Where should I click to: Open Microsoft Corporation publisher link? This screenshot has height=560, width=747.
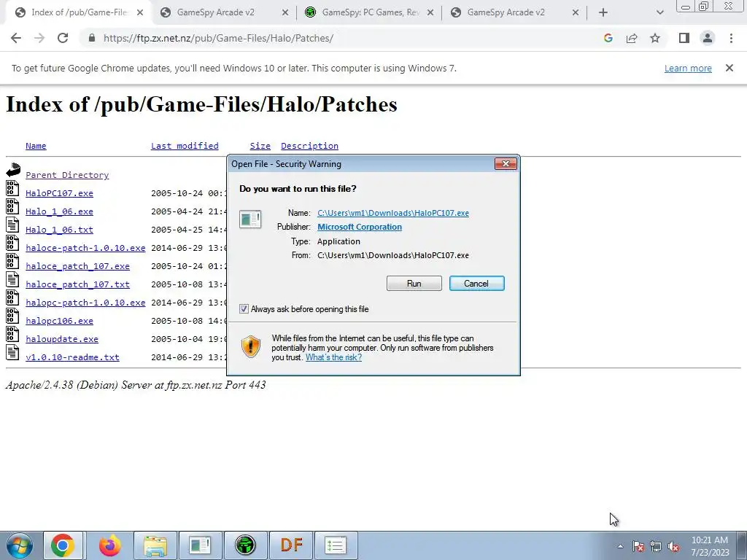tap(360, 227)
